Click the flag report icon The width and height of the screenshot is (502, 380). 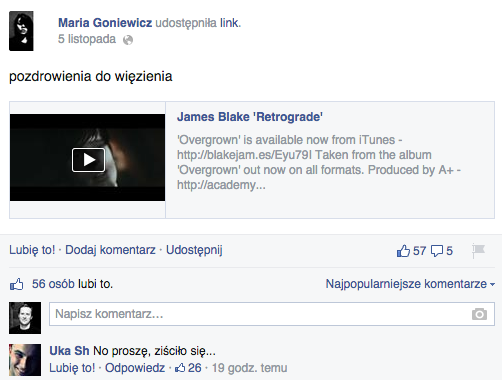478,251
